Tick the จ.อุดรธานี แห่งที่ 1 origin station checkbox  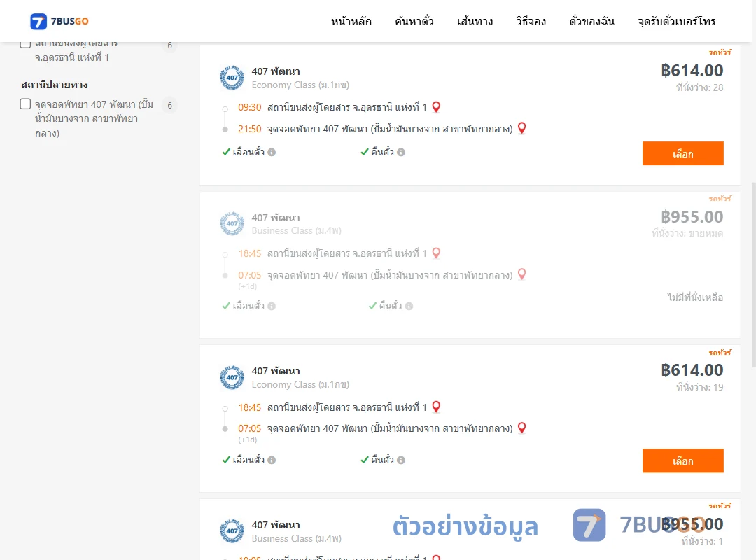click(26, 44)
